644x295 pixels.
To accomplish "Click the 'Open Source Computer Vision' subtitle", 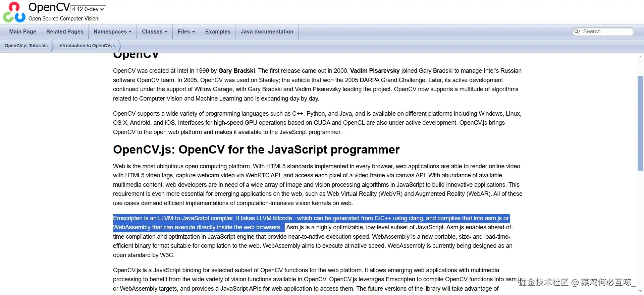I will pos(63,18).
